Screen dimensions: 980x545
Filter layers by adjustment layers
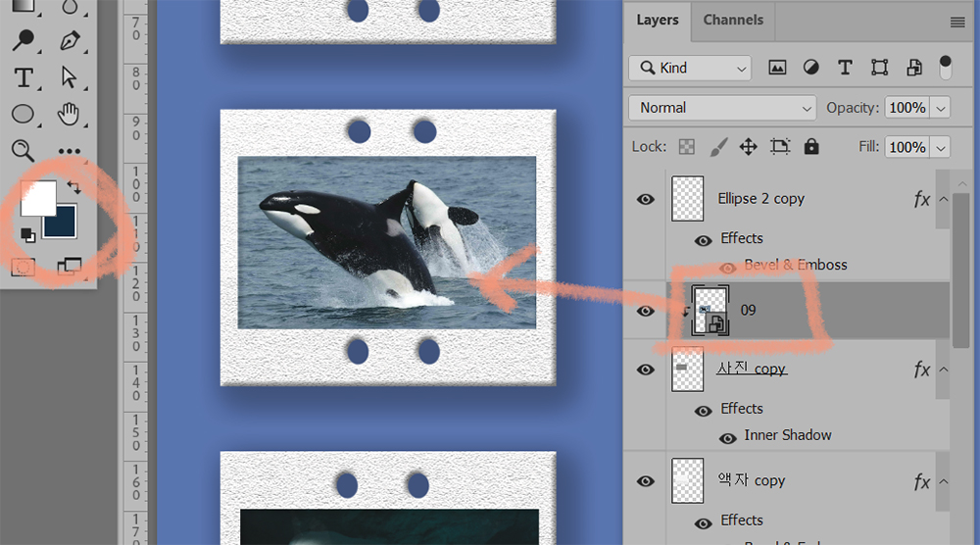click(x=811, y=68)
